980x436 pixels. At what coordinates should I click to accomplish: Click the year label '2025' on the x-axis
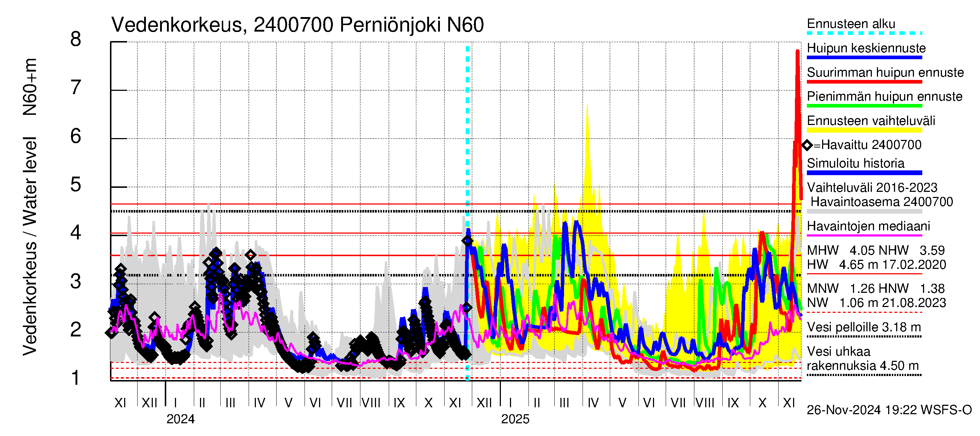point(515,419)
